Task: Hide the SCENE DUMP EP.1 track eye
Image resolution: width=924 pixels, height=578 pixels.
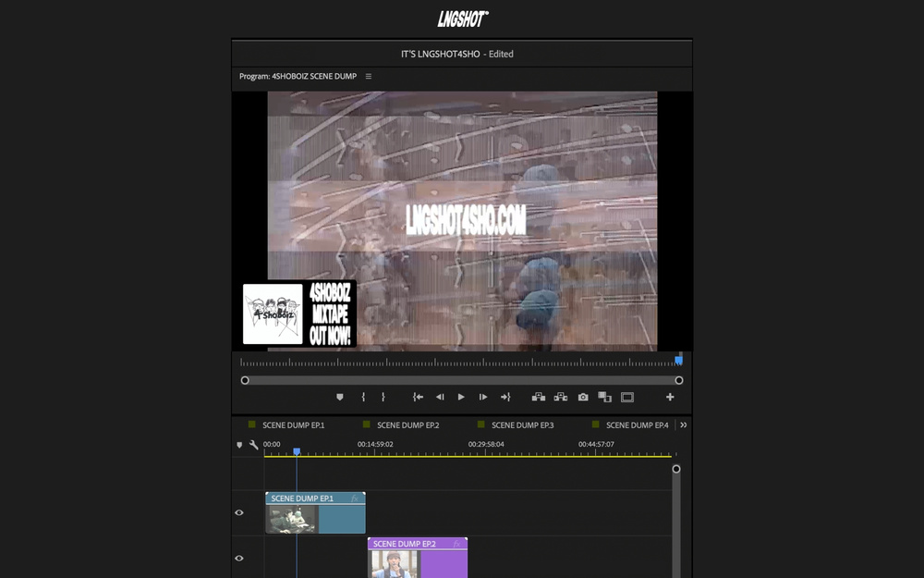Action: click(x=238, y=512)
